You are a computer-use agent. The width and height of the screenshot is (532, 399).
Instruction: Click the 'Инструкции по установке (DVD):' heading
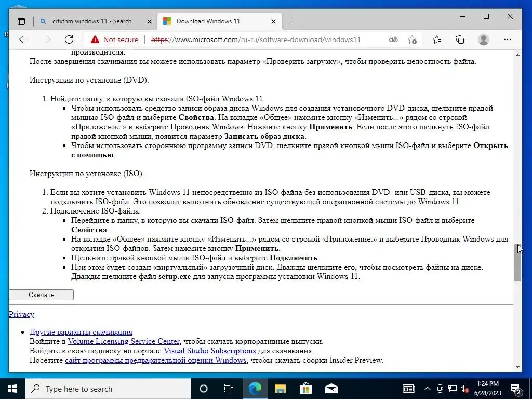(89, 80)
